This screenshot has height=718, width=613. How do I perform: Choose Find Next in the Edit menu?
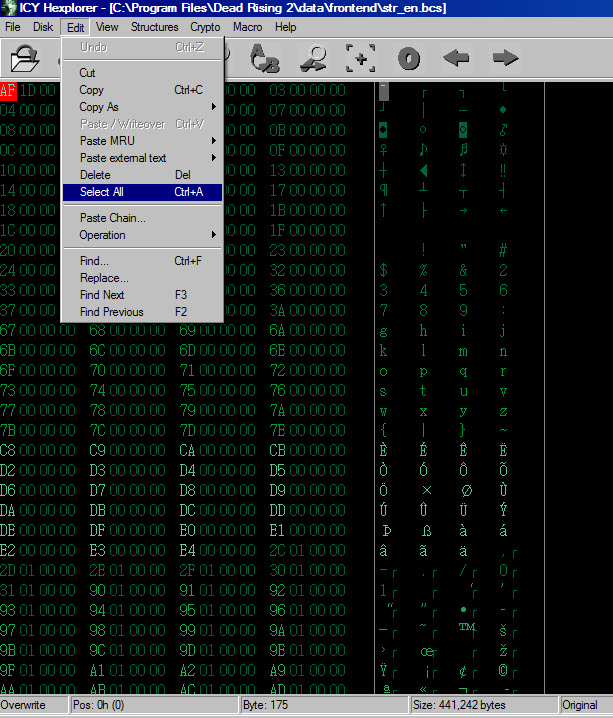[142, 294]
